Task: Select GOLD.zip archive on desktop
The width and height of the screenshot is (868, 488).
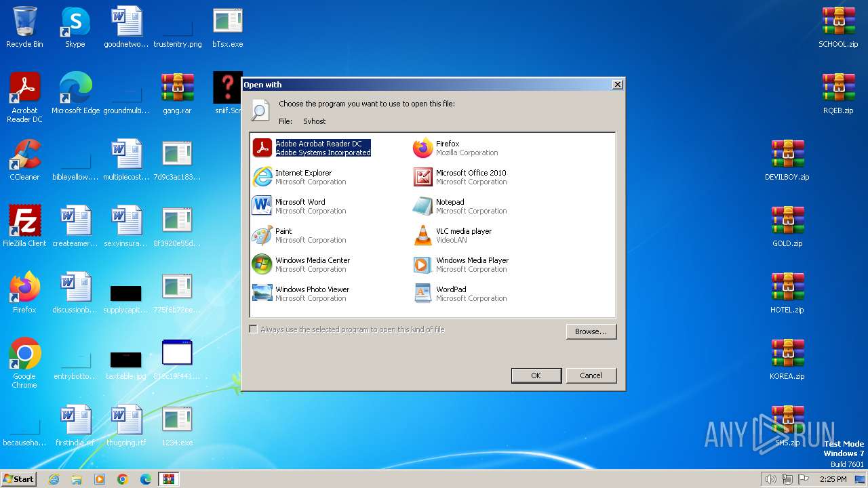Action: (x=787, y=227)
